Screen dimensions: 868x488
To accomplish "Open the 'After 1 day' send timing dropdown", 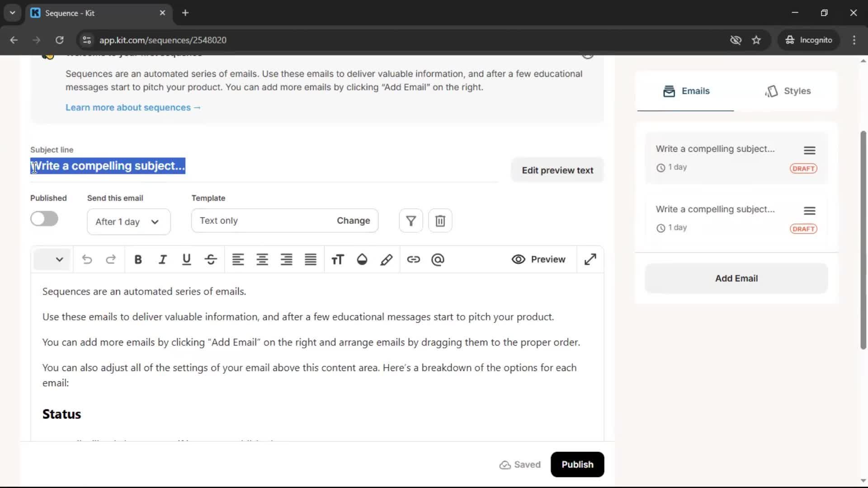I will click(x=128, y=221).
